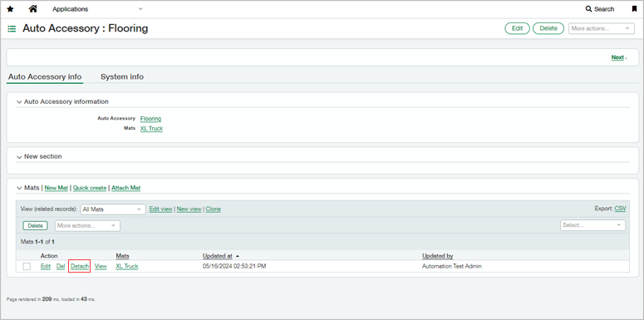Click the Edit button in page header
This screenshot has height=320, width=644.
click(x=517, y=28)
